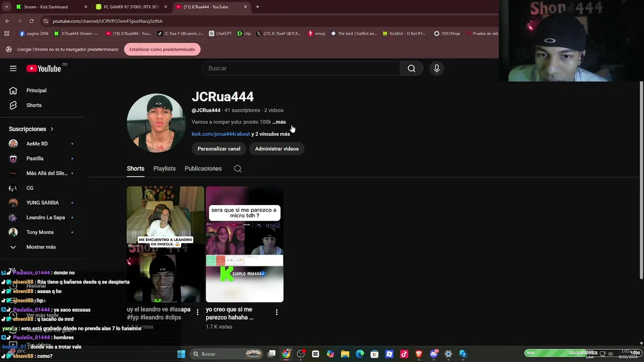Open Windows Start menu
Viewport: 644px width, 362px height.
(181, 354)
